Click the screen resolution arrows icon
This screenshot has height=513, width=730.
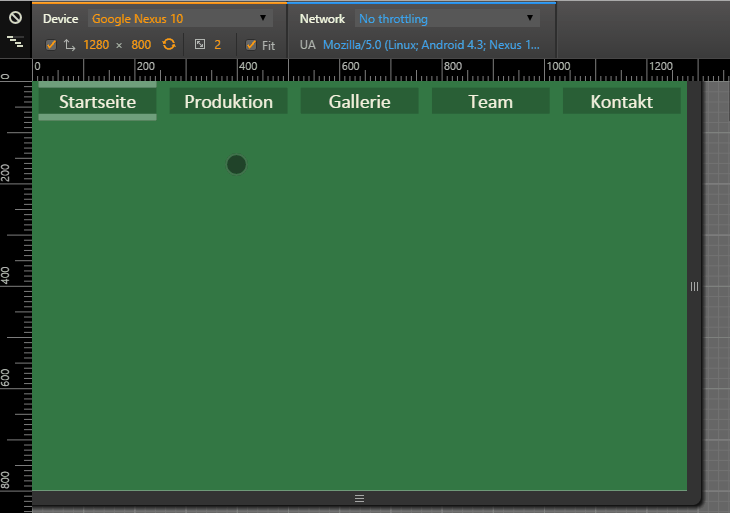(69, 45)
